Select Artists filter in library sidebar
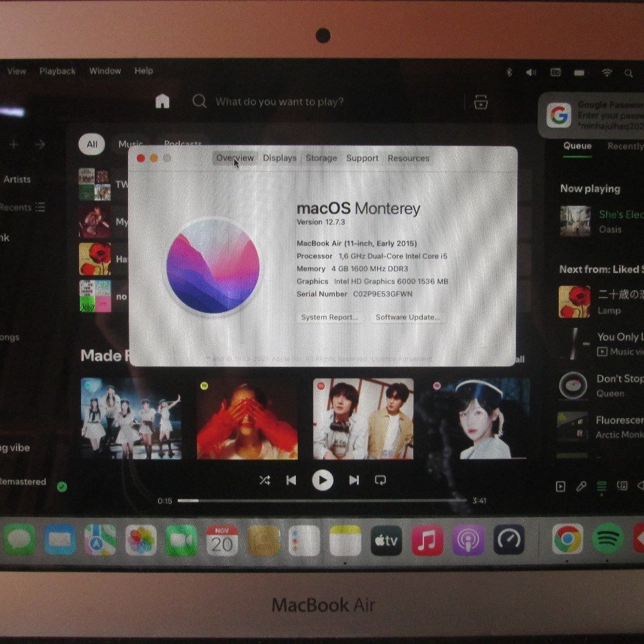 tap(17, 179)
